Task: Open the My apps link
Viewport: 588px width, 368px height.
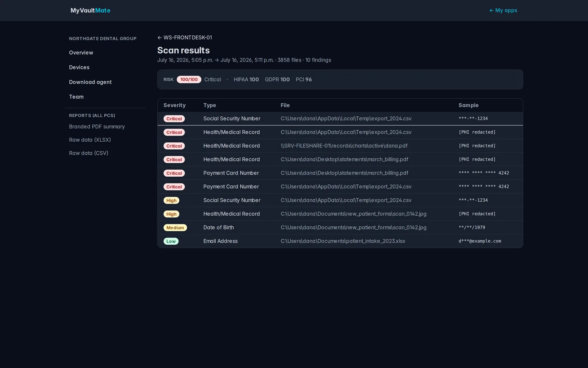Action: click(503, 10)
